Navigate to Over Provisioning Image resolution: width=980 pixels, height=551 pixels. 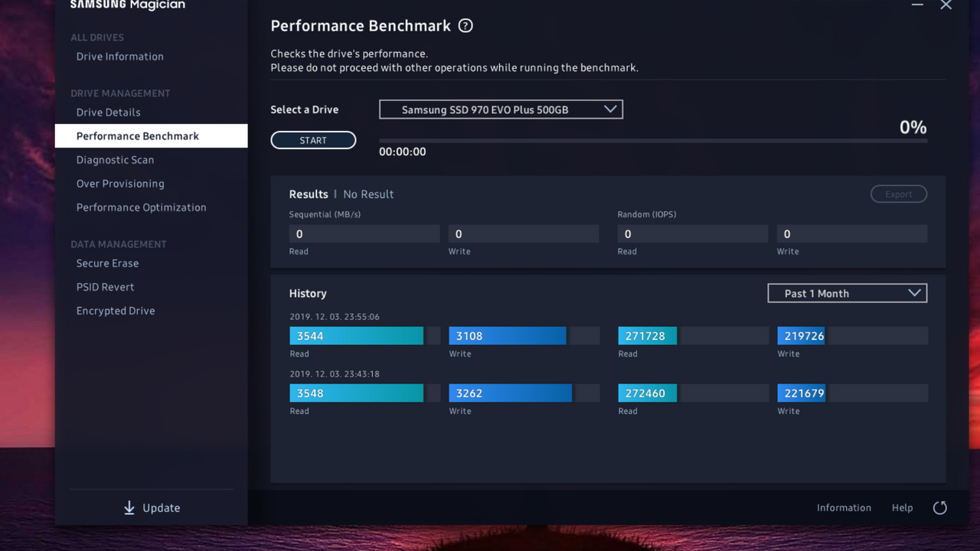pyautogui.click(x=120, y=184)
